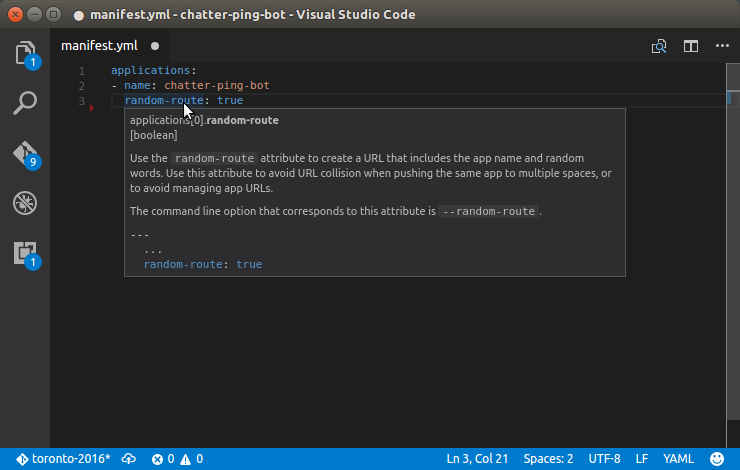Click the feedback smiley icon

point(717,459)
